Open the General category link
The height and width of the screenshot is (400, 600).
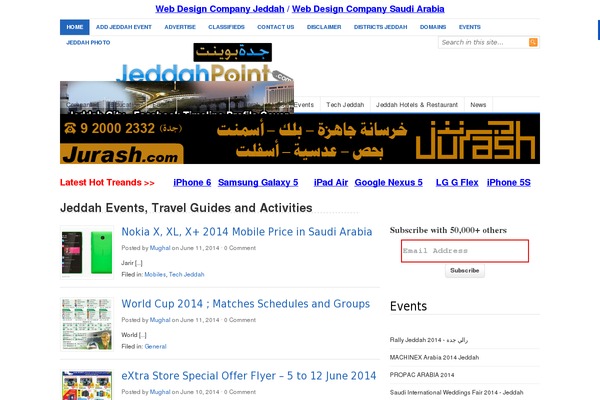point(155,346)
